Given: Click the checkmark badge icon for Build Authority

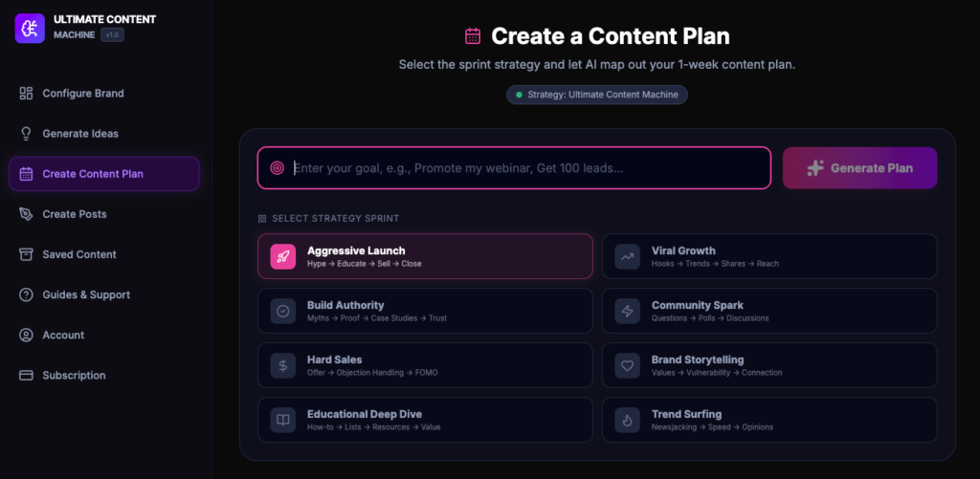Looking at the screenshot, I should point(283,311).
